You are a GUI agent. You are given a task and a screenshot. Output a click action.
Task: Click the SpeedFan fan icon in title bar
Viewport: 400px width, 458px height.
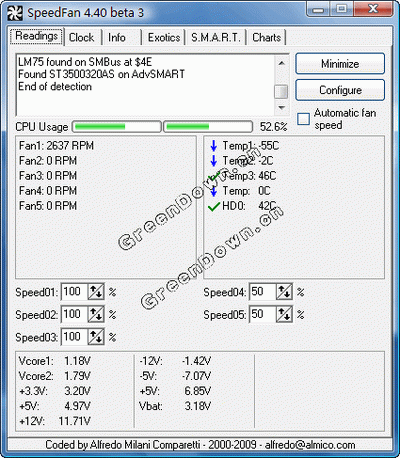15,13
